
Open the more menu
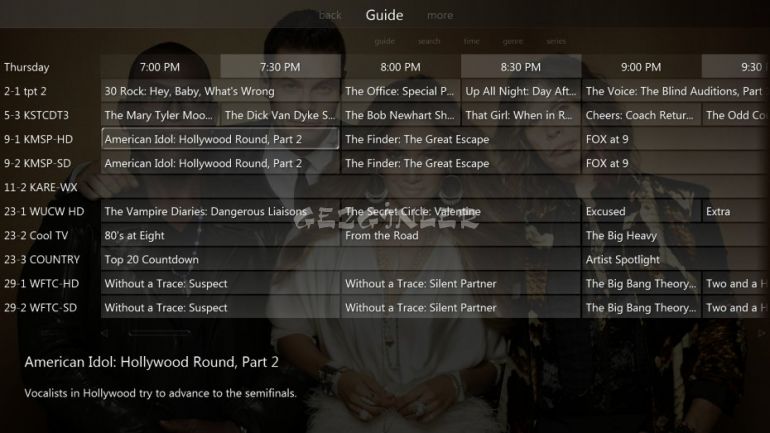(440, 15)
